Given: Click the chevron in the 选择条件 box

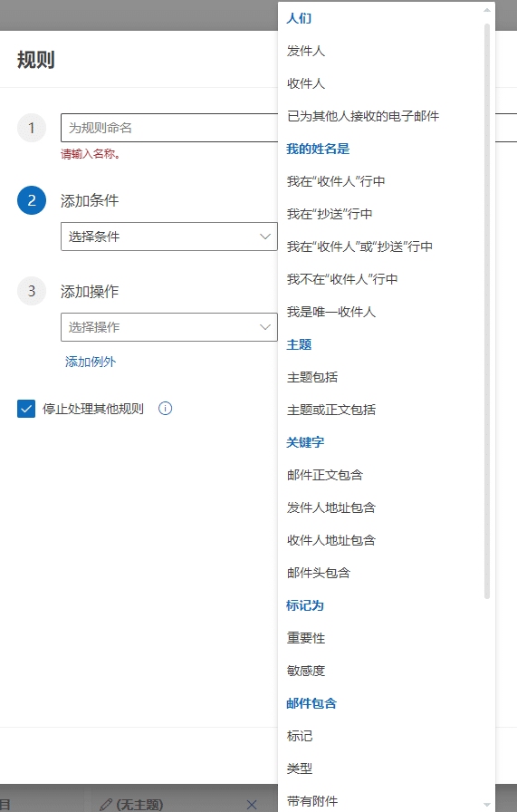Looking at the screenshot, I should coord(265,237).
